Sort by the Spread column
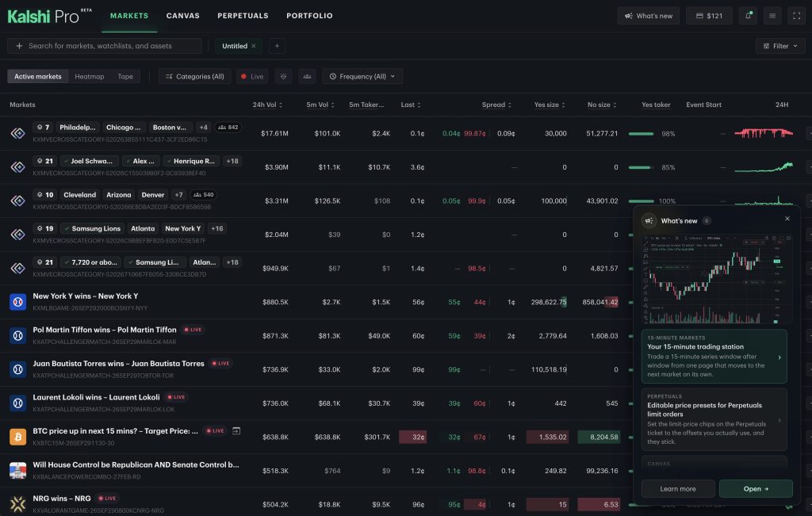The image size is (812, 516). pos(496,105)
